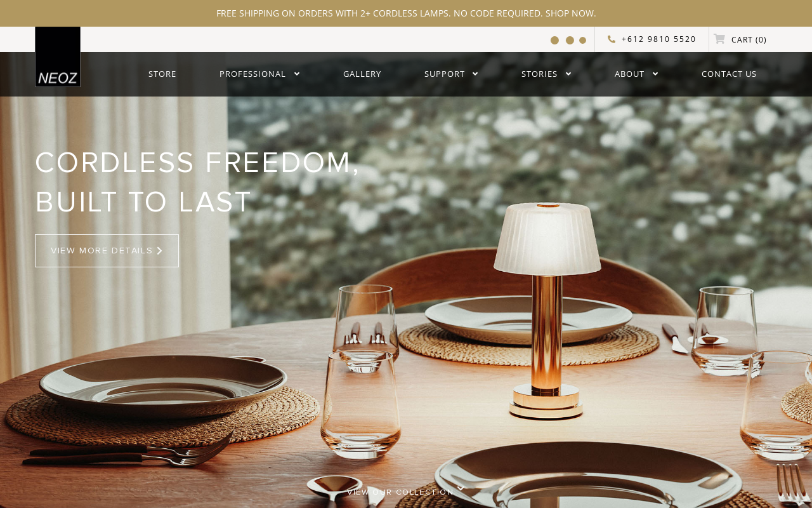Expand the Stories menu chevron
This screenshot has height=508, width=812.
(x=568, y=74)
